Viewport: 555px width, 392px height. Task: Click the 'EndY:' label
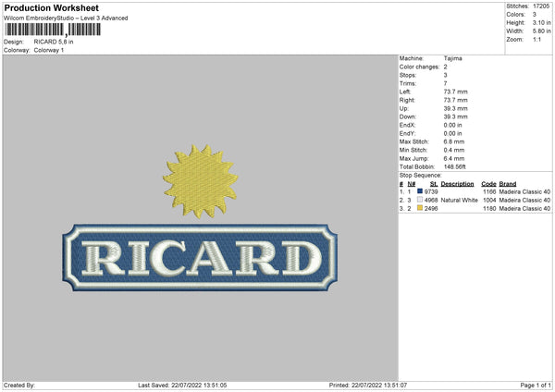click(x=407, y=133)
